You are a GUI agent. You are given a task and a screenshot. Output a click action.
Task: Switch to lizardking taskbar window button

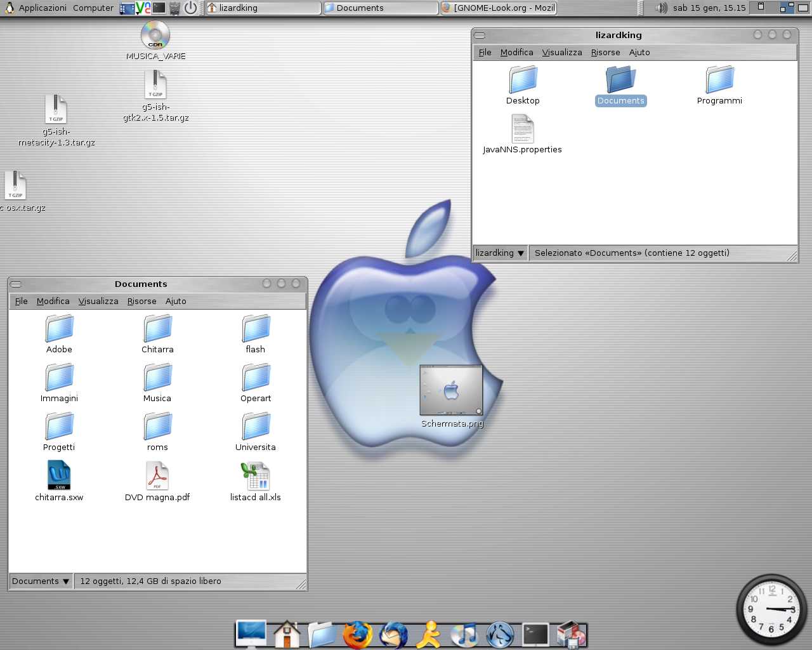point(263,8)
